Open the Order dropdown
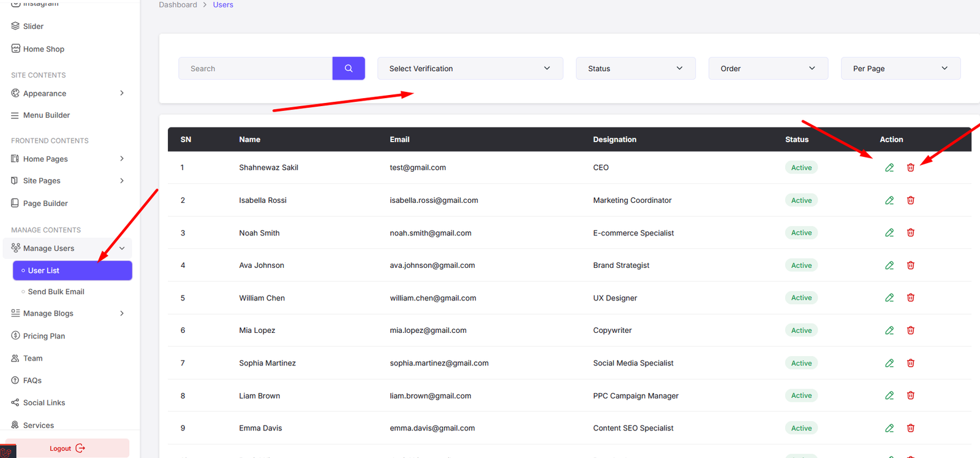This screenshot has height=458, width=980. pos(768,69)
